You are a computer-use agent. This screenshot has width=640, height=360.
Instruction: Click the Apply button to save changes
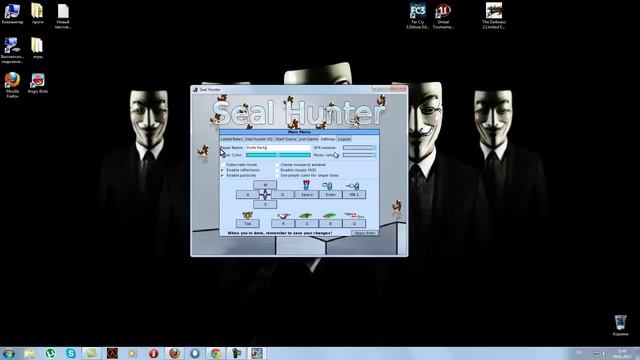(x=364, y=233)
